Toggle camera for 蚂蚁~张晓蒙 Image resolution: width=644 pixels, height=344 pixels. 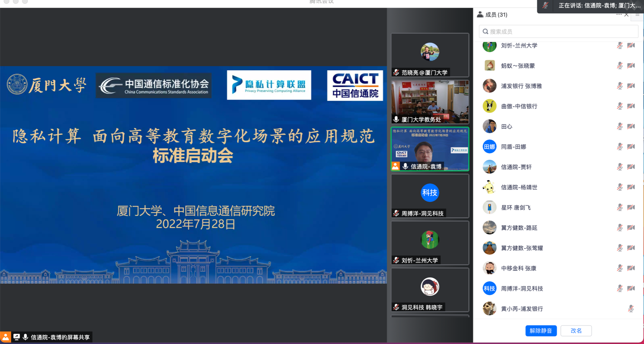coord(631,66)
